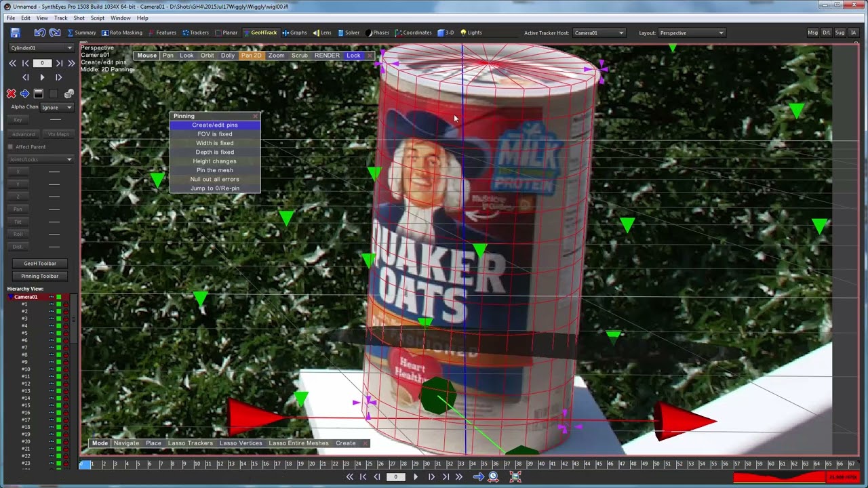Click FOV is fixed in Pinning panel

pyautogui.click(x=214, y=134)
